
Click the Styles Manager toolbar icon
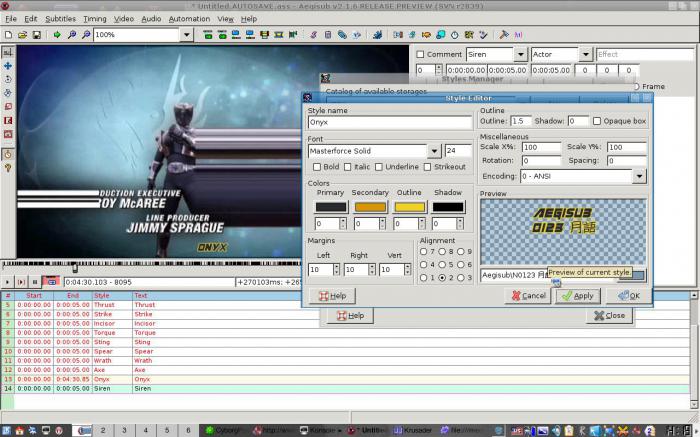(313, 35)
